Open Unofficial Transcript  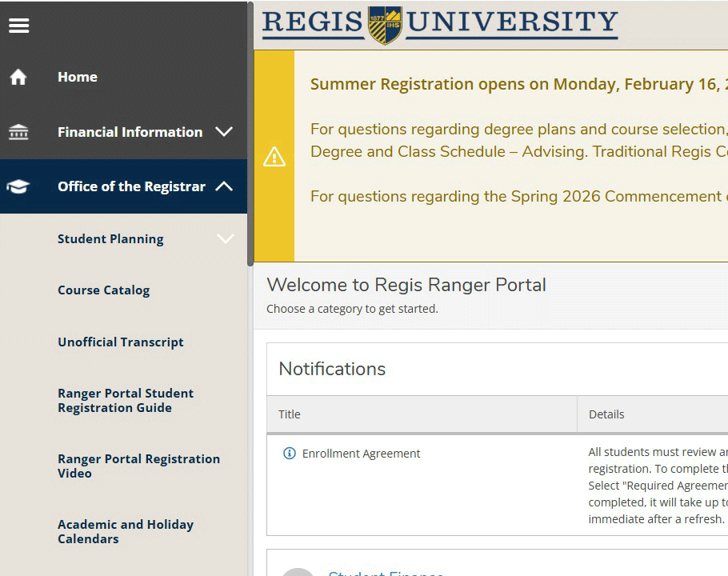(120, 342)
